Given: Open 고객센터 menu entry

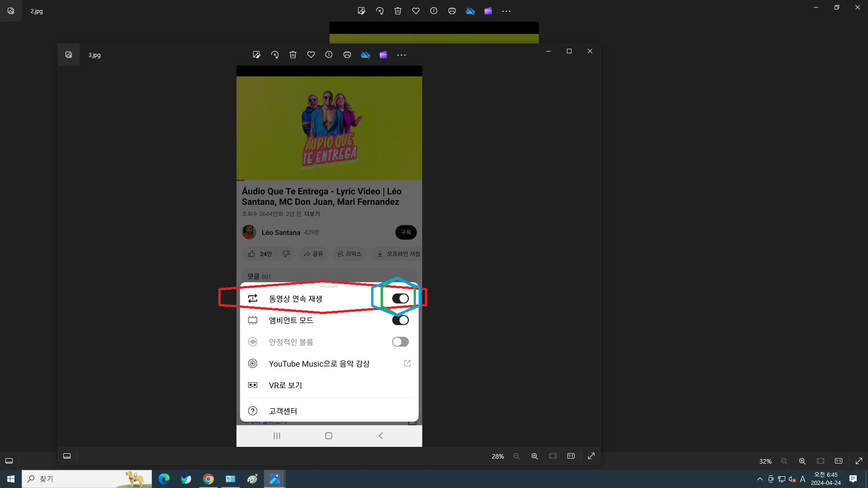Looking at the screenshot, I should pyautogui.click(x=329, y=411).
